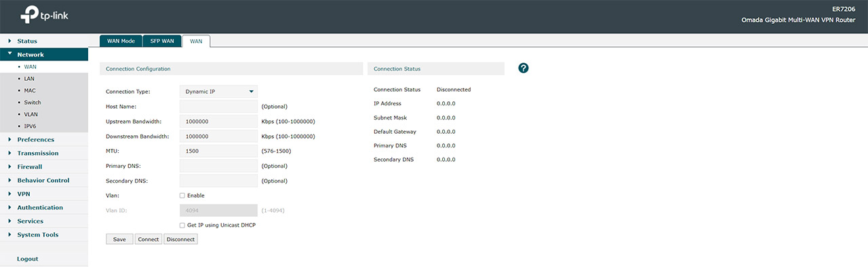Expand the Status menu arrow
This screenshot has height=267, width=868.
coord(9,41)
